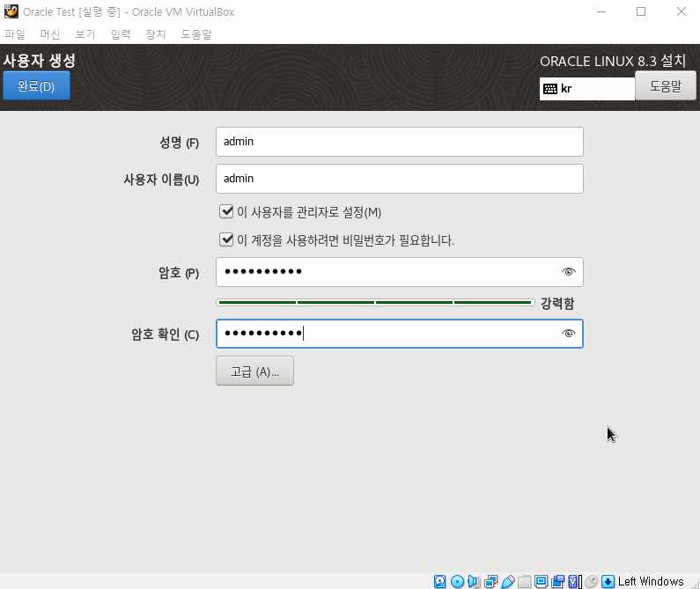700x589 pixels.
Task: Focus the 사용자 이름 username field
Action: (x=400, y=179)
